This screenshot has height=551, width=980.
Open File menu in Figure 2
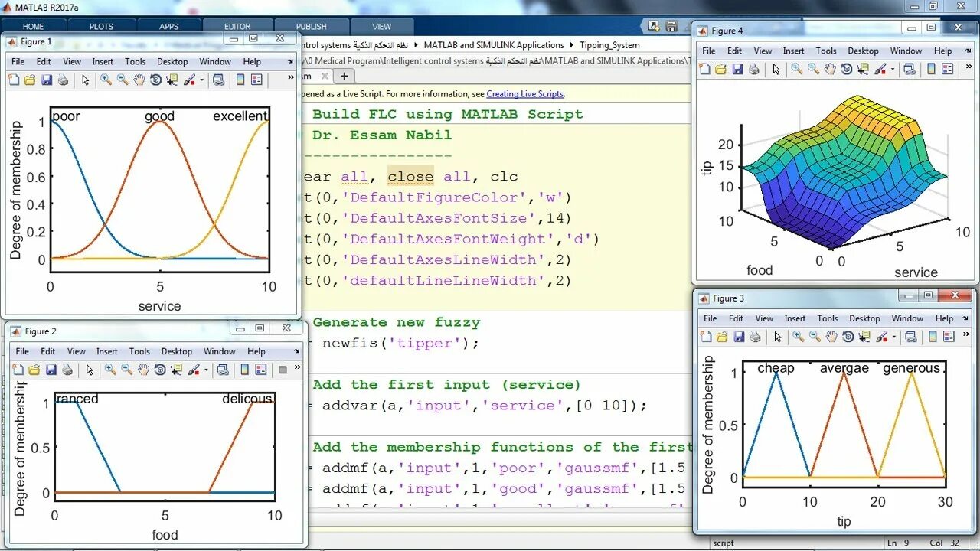(x=22, y=352)
